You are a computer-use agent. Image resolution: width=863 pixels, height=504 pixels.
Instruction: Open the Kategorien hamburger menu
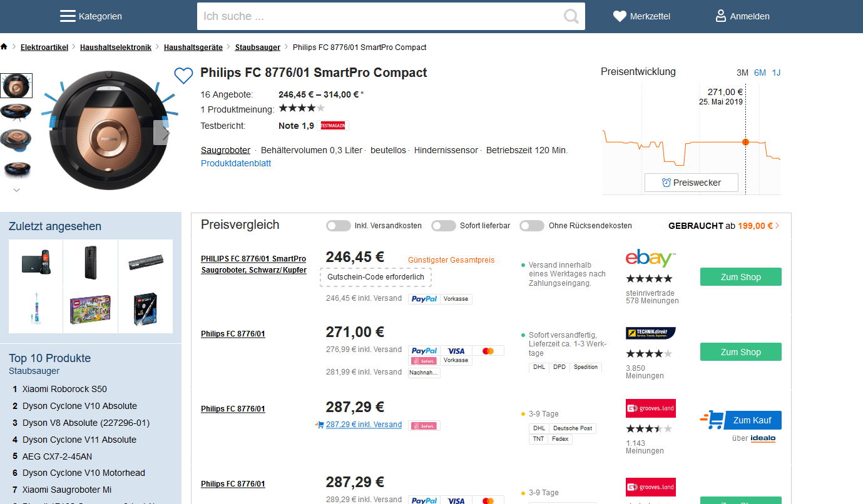pos(68,16)
